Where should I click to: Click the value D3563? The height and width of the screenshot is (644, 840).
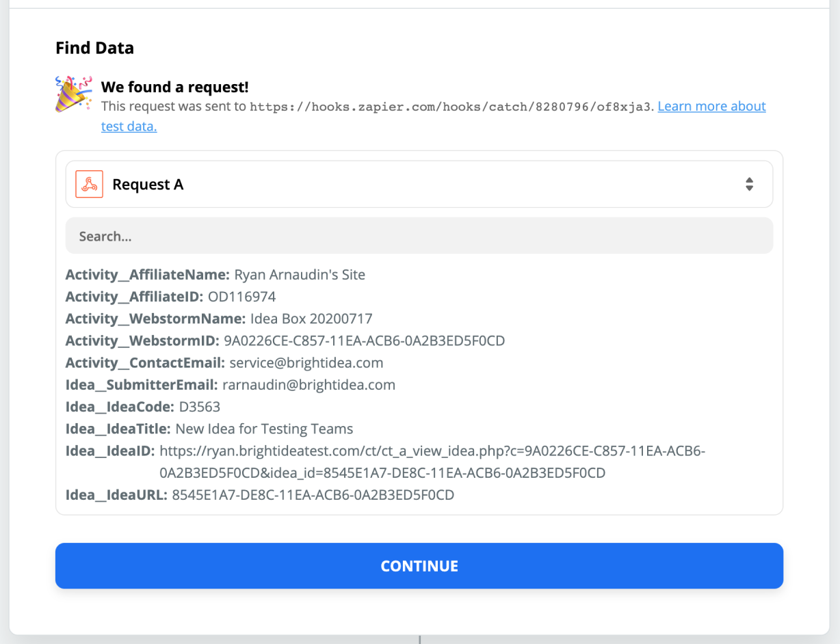click(x=200, y=407)
